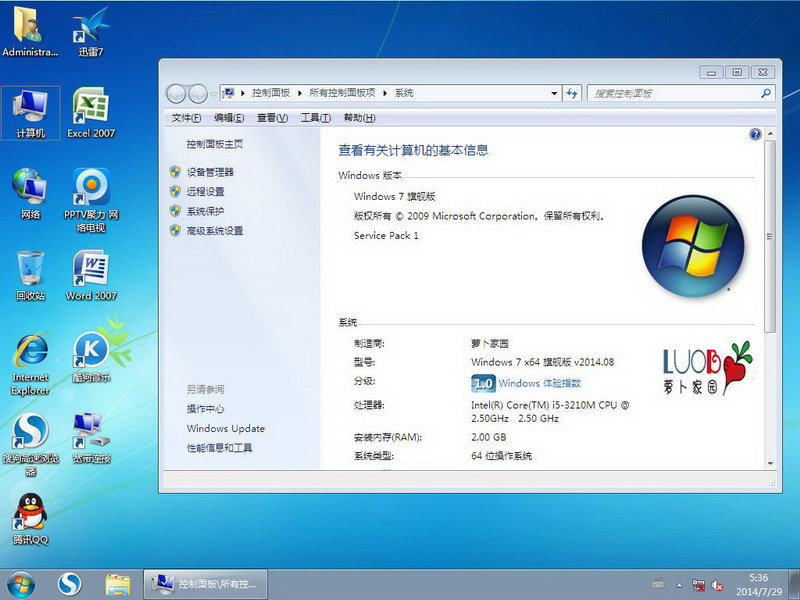Click the search magnifier icon
The height and width of the screenshot is (600, 800).
click(766, 93)
